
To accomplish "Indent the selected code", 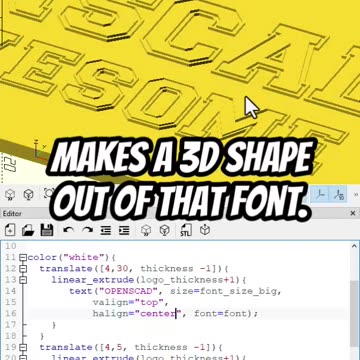I will click(124, 230).
